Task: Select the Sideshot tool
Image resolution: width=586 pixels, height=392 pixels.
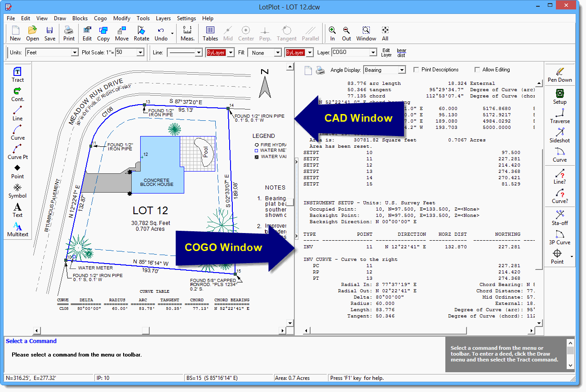Action: (x=559, y=135)
